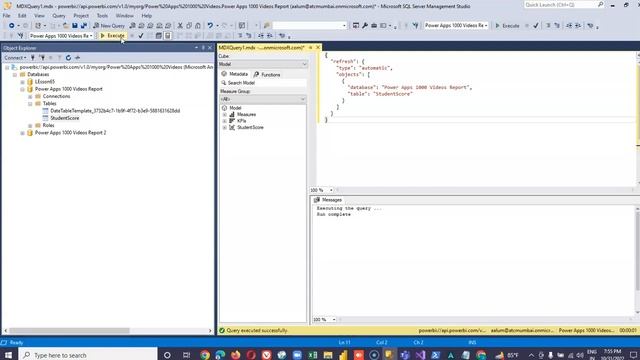Click the Disconnect plug icon in Object Explorer
640x360 pixels.
coord(42,58)
